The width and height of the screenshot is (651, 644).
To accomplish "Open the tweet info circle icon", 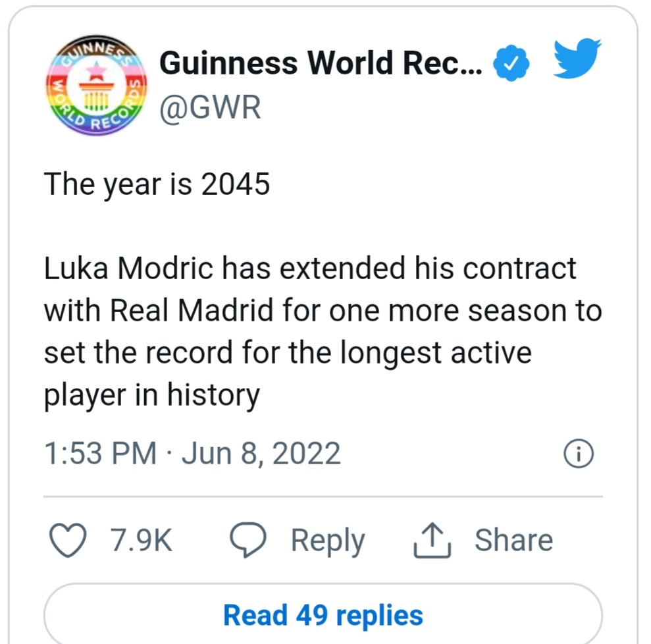I will coord(579,454).
